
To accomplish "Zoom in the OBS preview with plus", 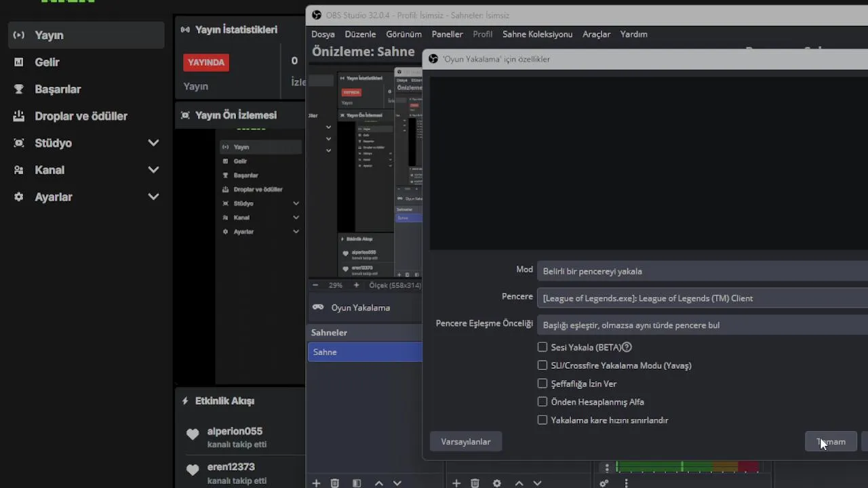I will point(357,285).
